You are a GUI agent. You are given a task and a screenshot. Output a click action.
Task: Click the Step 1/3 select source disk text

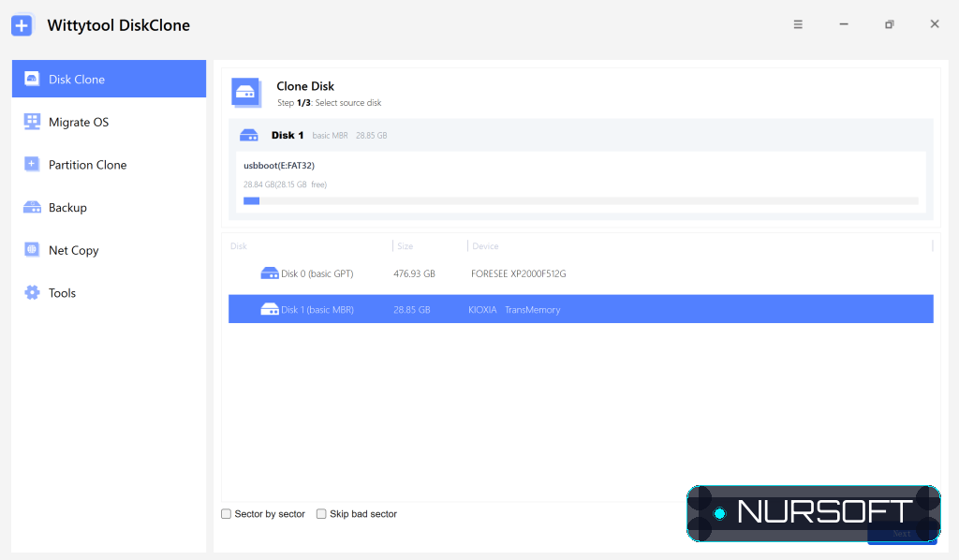pyautogui.click(x=329, y=103)
